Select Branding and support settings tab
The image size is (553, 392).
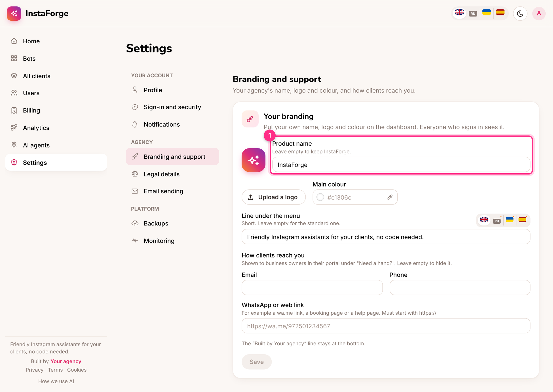tap(172, 157)
